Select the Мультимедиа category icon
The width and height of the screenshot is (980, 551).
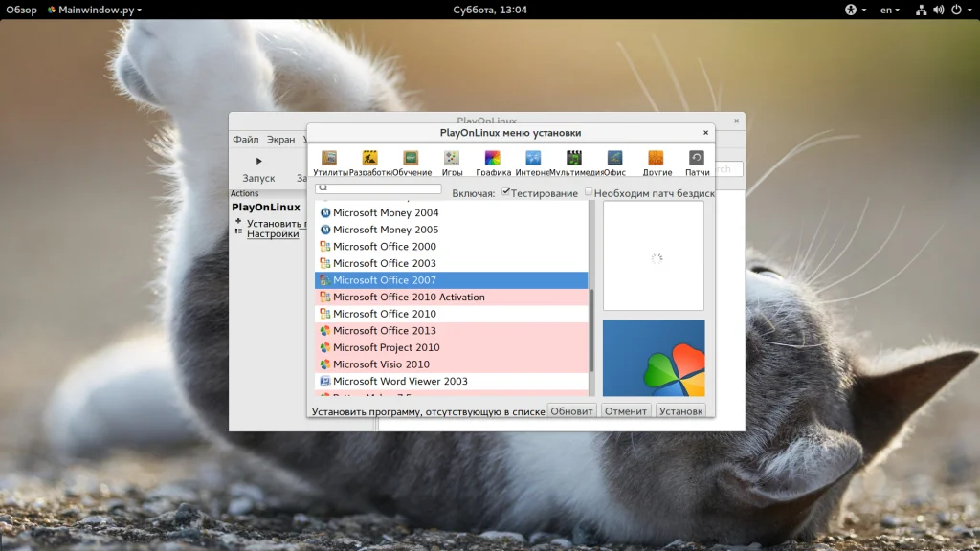[x=574, y=159]
